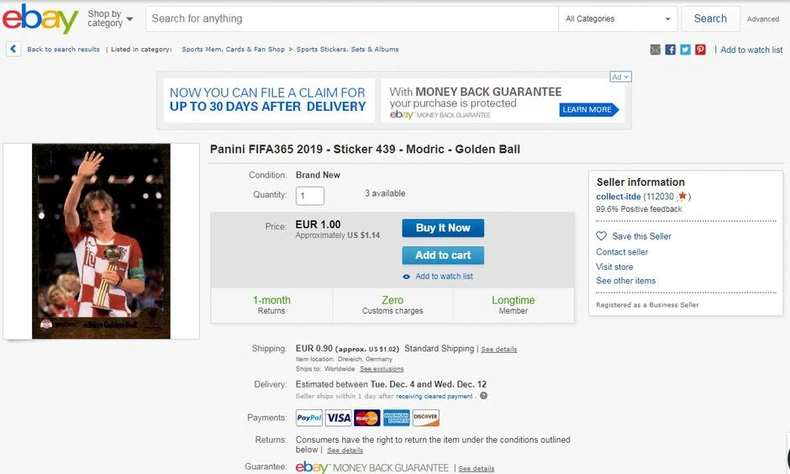Click the Visa card icon
This screenshot has height=474, width=790.
pyautogui.click(x=338, y=417)
